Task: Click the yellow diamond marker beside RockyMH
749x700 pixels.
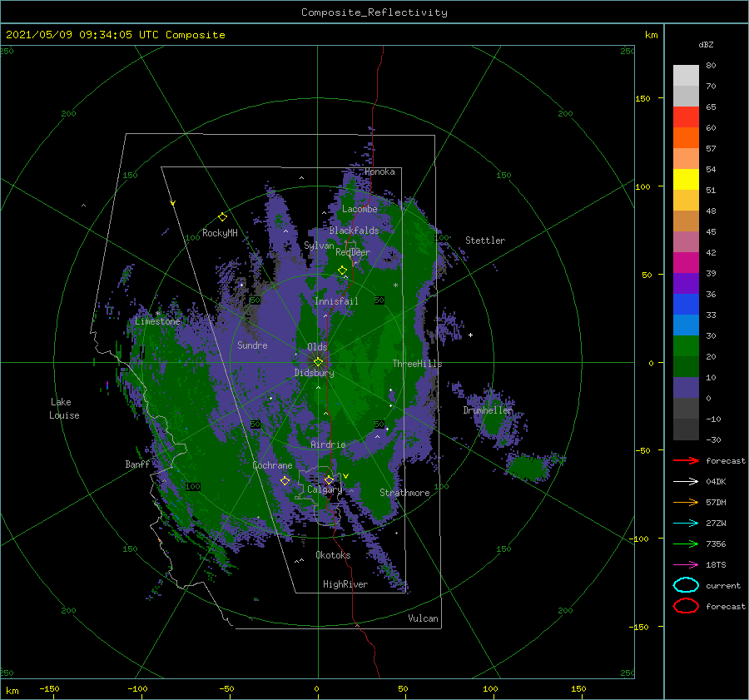Action: click(x=222, y=217)
